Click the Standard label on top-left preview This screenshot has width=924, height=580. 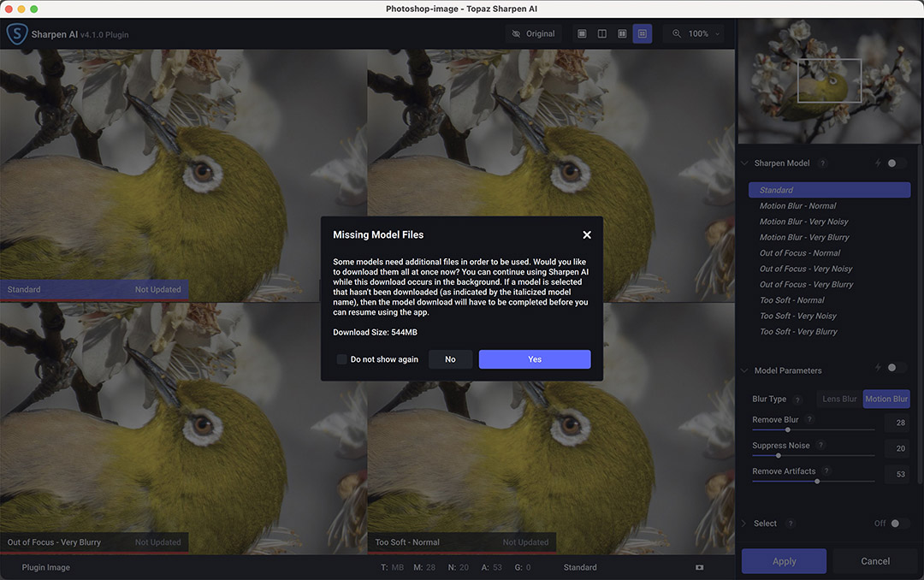click(x=24, y=289)
